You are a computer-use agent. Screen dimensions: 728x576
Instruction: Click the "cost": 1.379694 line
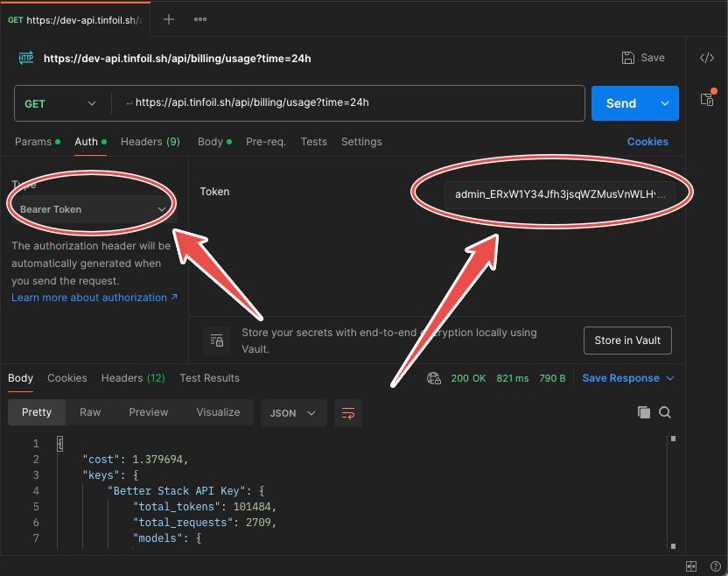point(135,460)
